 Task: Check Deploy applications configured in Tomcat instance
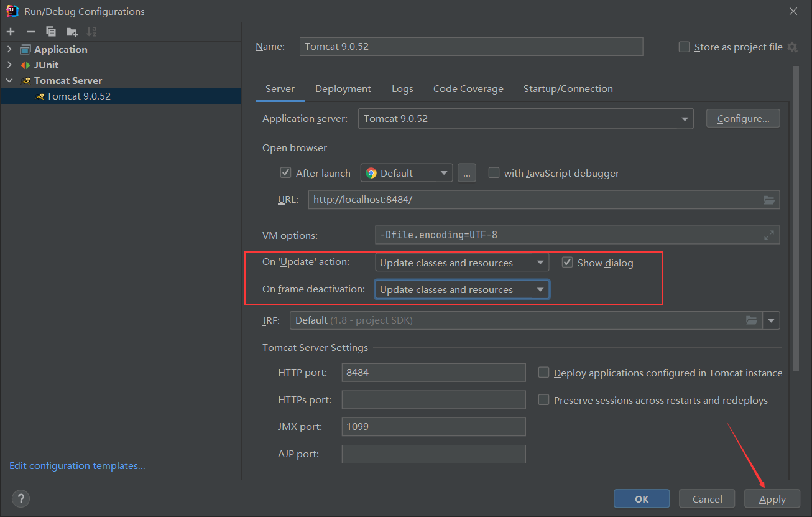pyautogui.click(x=543, y=373)
